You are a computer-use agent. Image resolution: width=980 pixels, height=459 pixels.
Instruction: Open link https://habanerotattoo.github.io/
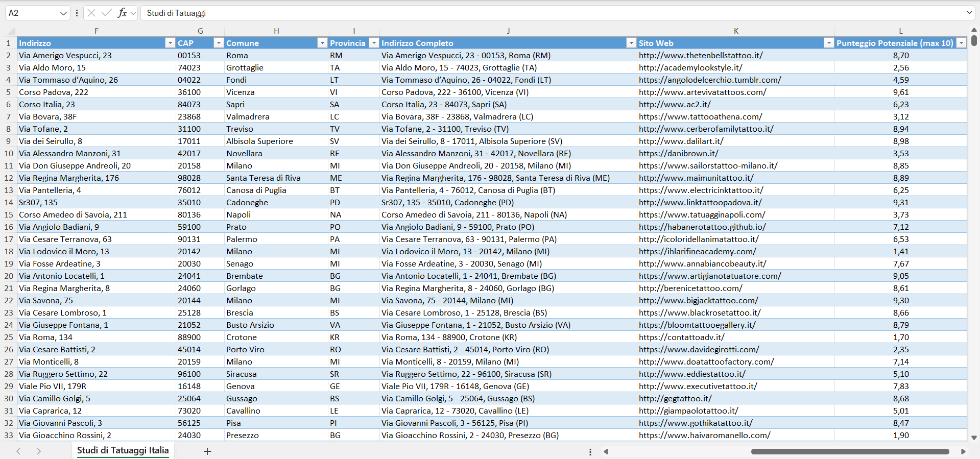point(702,227)
